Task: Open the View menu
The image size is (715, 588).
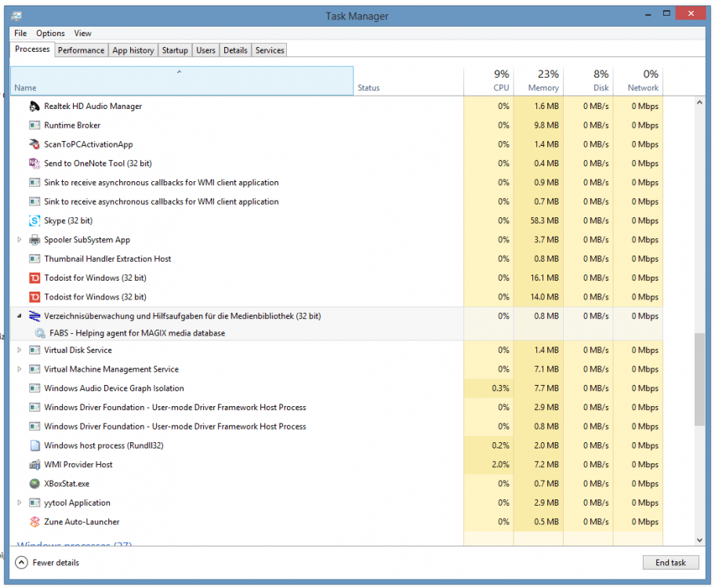Action: [82, 33]
